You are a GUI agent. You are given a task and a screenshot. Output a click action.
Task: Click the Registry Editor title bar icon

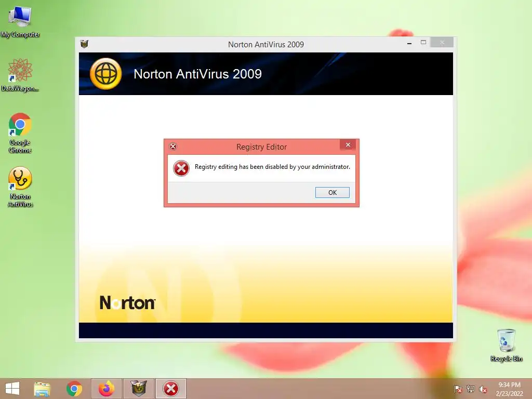(x=173, y=147)
